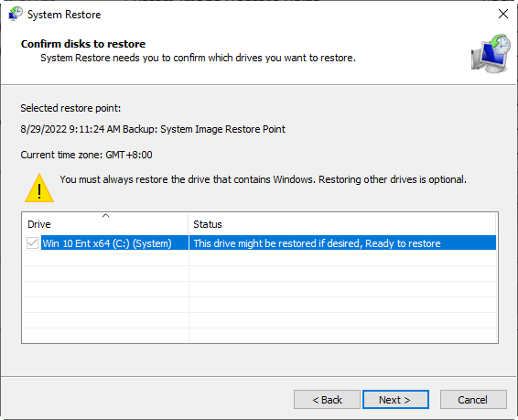Close the System Restore dialog with X

[503, 14]
